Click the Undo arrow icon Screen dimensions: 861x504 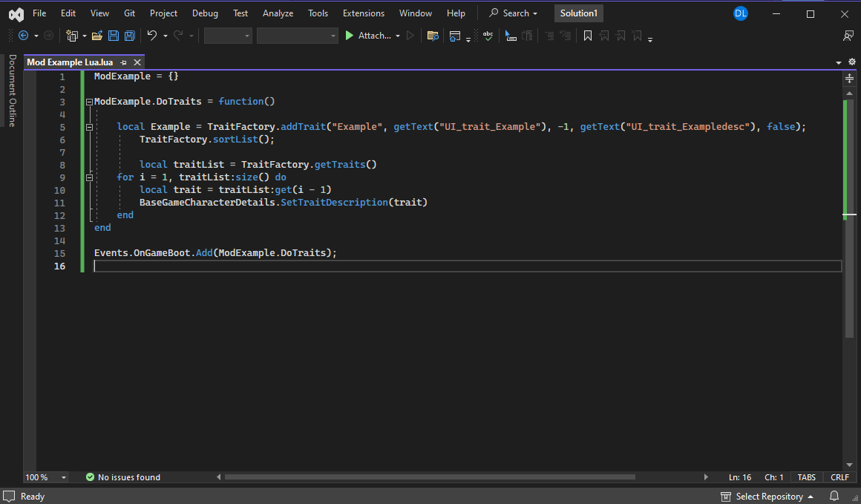(x=151, y=36)
